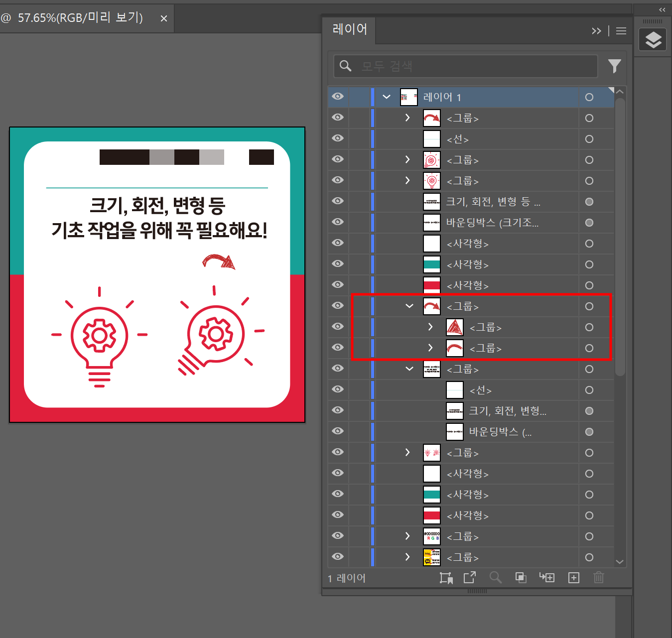Delete selected layer using the trash icon
672x638 pixels.
598,578
